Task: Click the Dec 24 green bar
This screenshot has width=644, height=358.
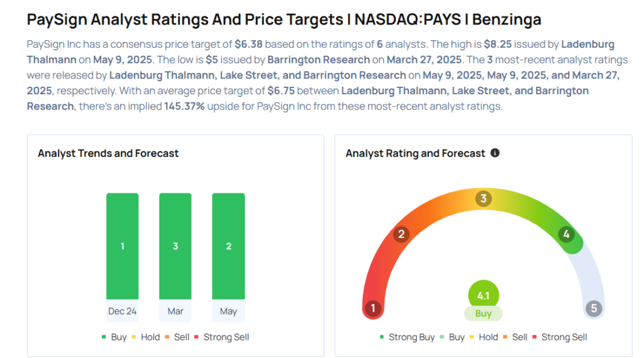Action: pyautogui.click(x=123, y=246)
